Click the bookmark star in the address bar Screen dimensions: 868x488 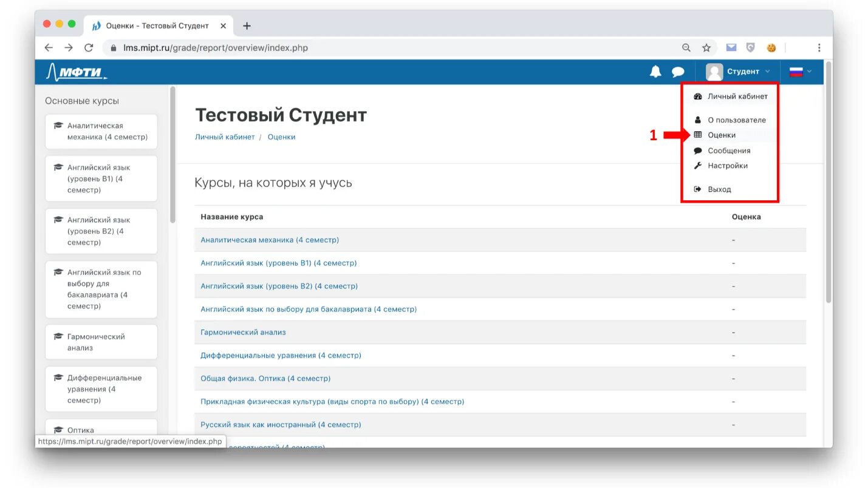point(706,47)
